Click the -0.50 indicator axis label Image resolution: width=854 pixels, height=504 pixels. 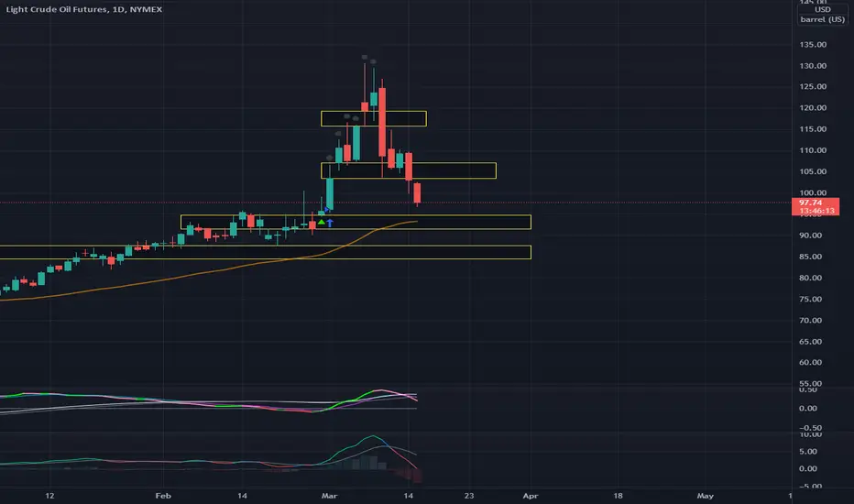pos(808,428)
